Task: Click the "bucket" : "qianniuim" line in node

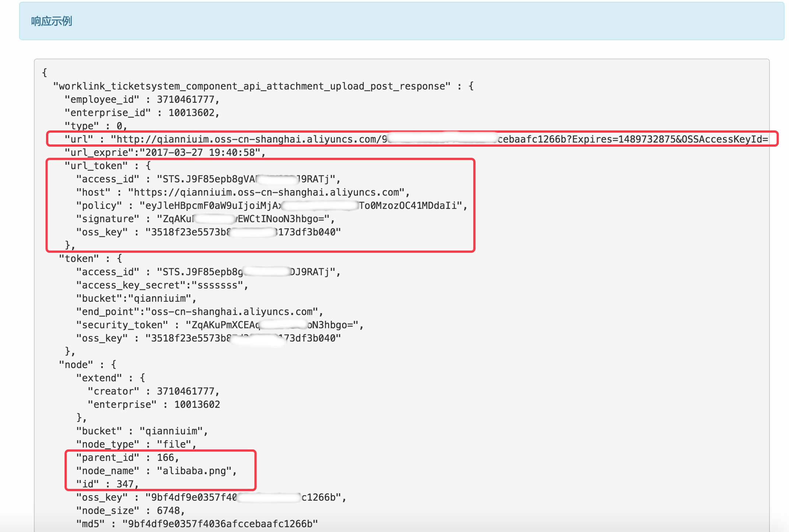Action: (142, 431)
